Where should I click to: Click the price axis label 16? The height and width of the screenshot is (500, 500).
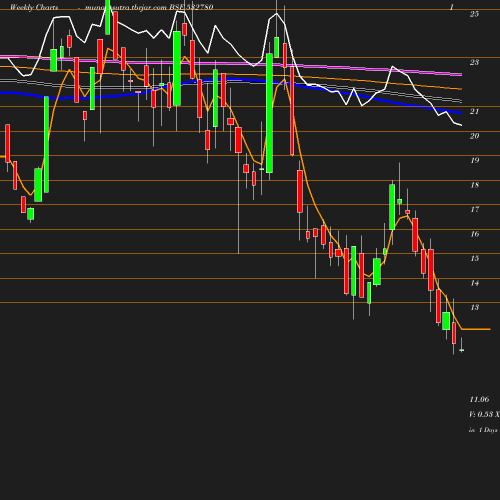click(474, 234)
